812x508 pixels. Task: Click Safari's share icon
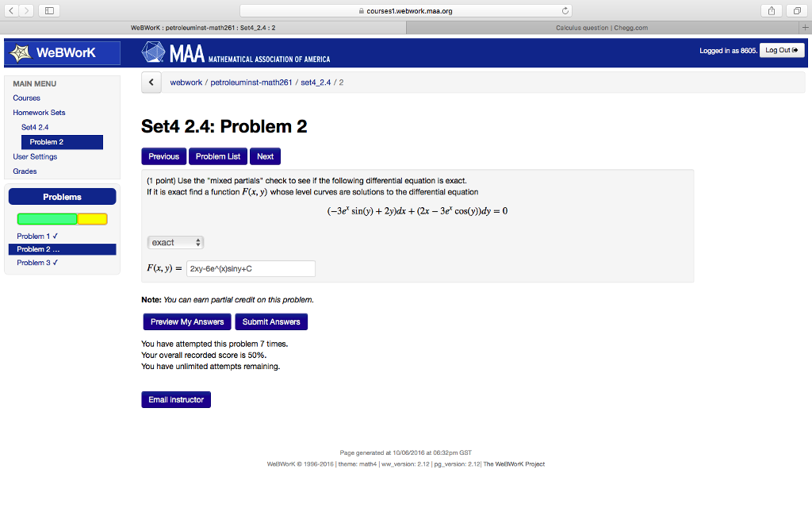[770, 11]
